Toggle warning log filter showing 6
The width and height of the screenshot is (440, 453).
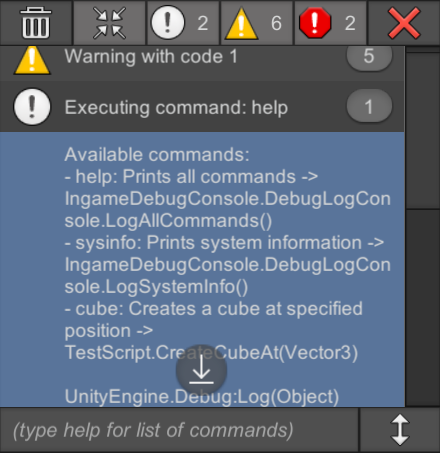point(257,23)
